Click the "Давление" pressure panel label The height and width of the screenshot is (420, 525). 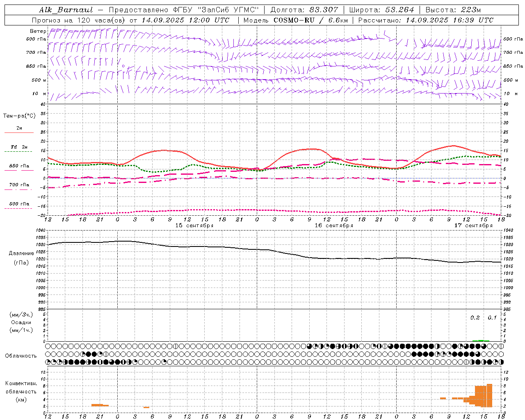[21, 253]
